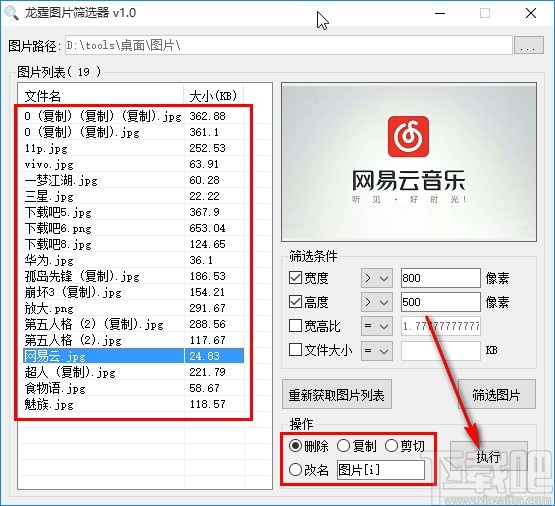
Task: Select the 复制 copy radio option
Action: click(x=343, y=445)
